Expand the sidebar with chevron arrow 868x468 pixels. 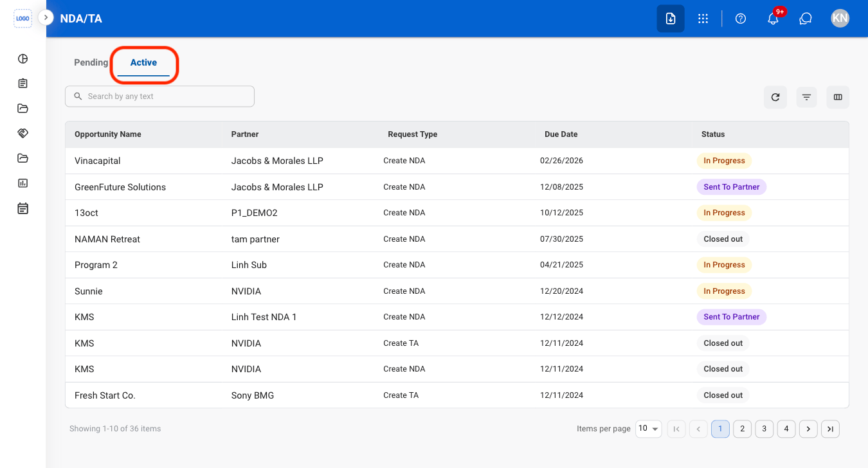tap(46, 17)
